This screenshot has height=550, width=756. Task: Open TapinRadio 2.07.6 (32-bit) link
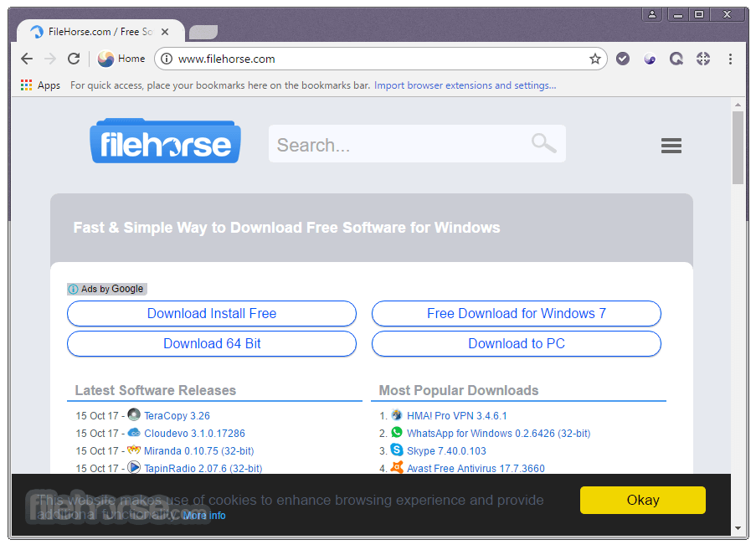coord(203,468)
